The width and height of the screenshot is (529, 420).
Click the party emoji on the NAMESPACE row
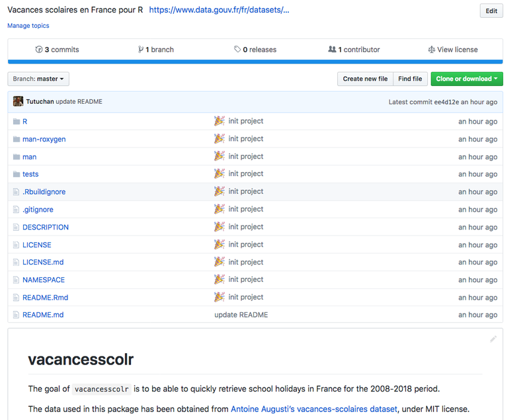click(x=220, y=280)
